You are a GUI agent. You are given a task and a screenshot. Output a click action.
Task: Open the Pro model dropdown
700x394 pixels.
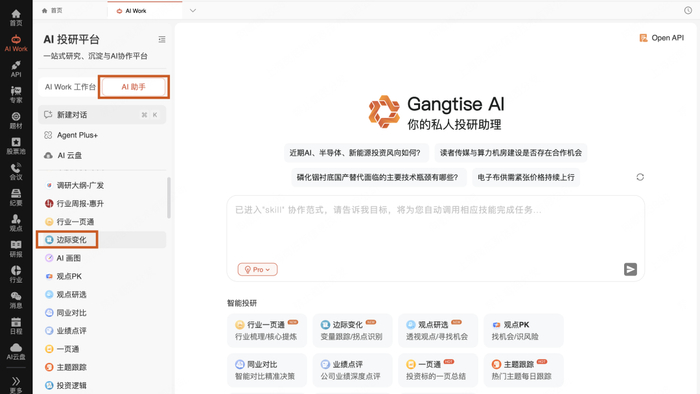click(258, 270)
